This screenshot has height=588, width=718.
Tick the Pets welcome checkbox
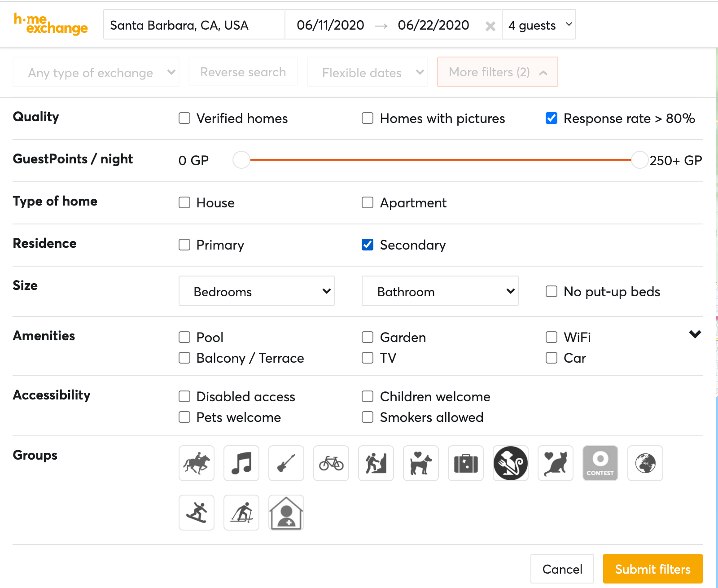pos(184,417)
